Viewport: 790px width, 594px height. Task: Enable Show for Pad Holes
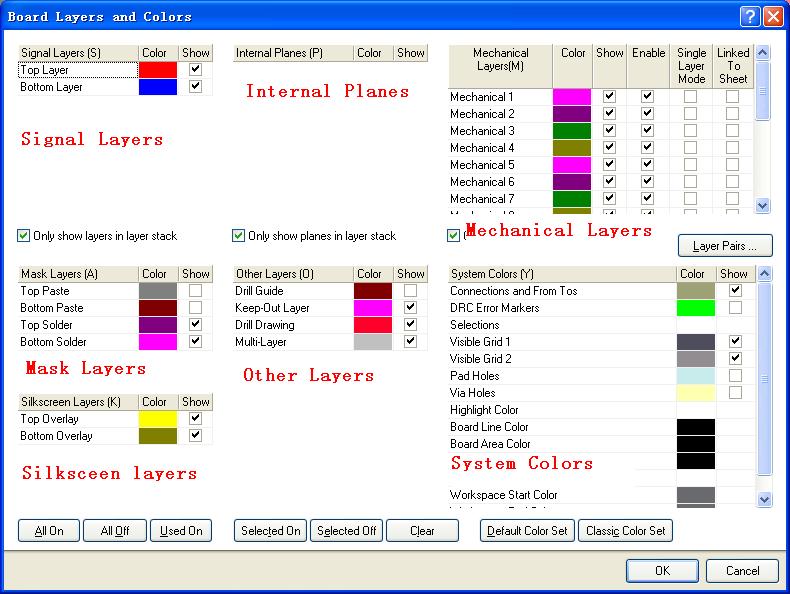point(735,375)
